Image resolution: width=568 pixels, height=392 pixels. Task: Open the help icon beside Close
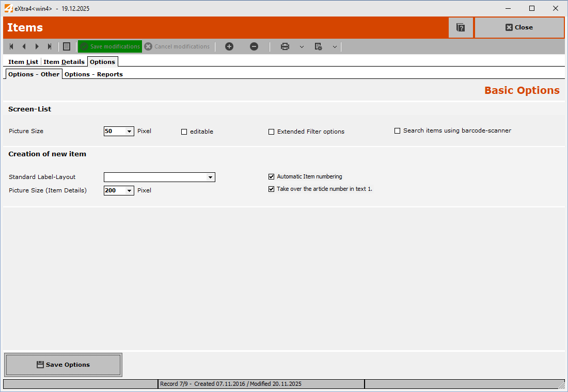click(x=461, y=27)
